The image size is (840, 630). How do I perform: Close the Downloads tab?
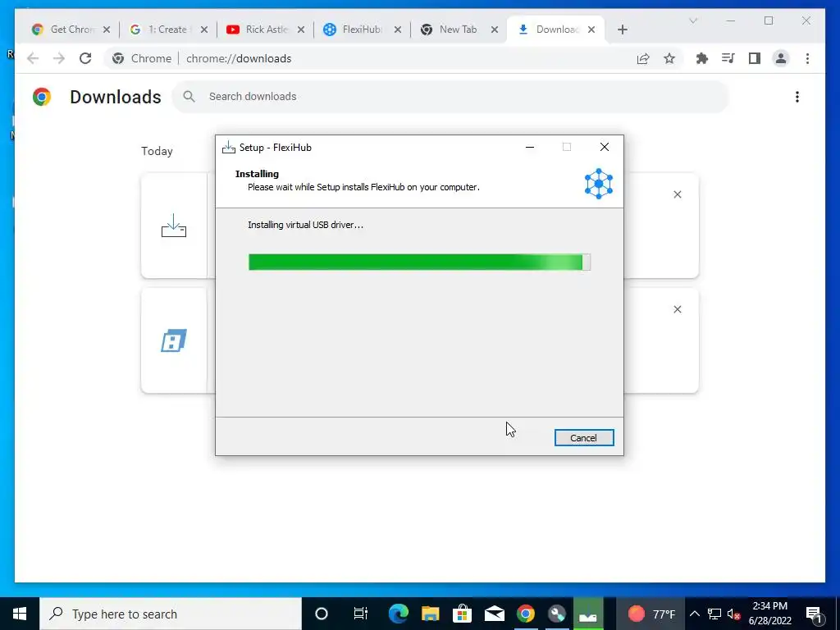tap(591, 30)
